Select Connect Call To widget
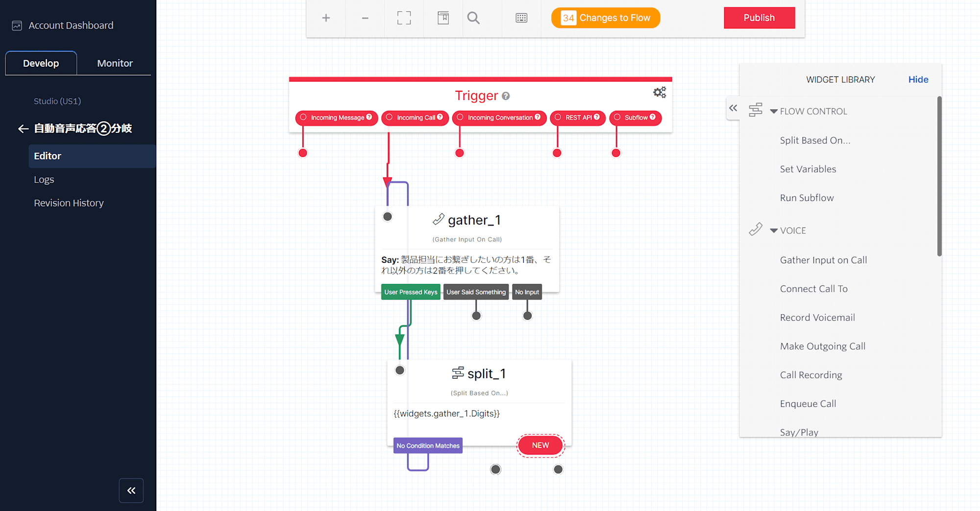The image size is (980, 511). pos(813,289)
